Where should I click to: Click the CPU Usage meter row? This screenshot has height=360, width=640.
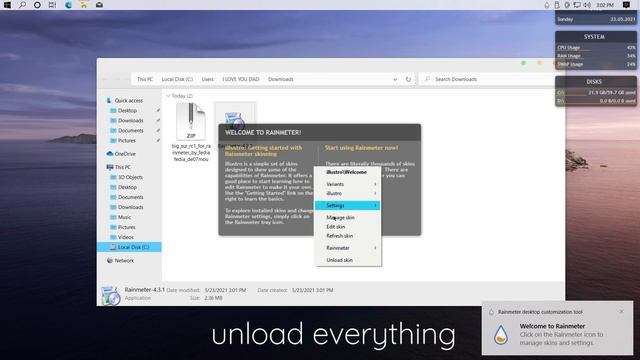point(596,48)
